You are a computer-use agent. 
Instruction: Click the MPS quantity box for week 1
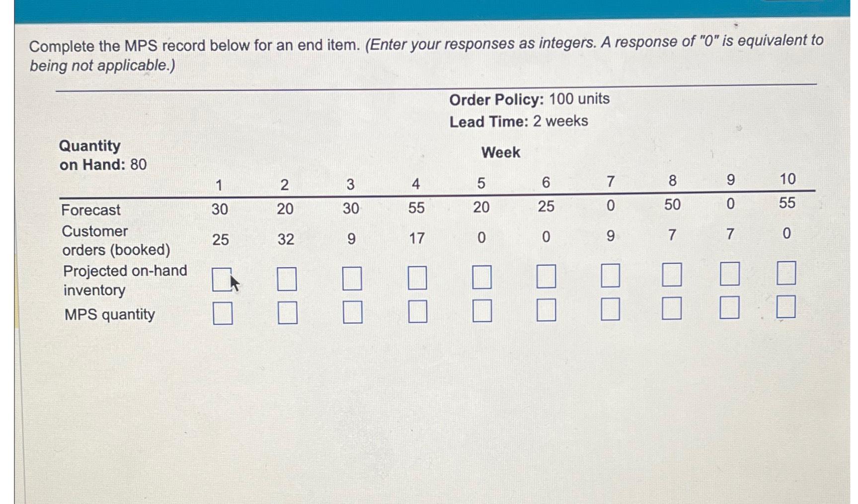(x=221, y=313)
